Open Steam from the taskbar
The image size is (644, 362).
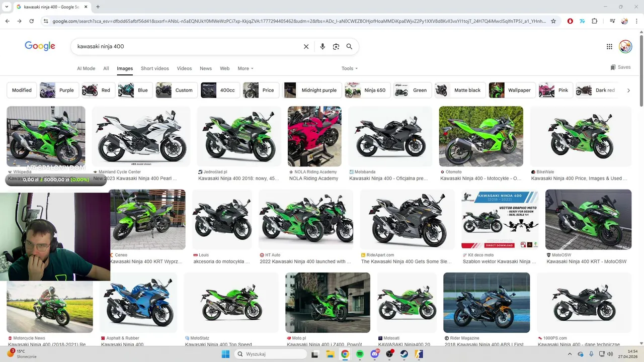(x=404, y=354)
